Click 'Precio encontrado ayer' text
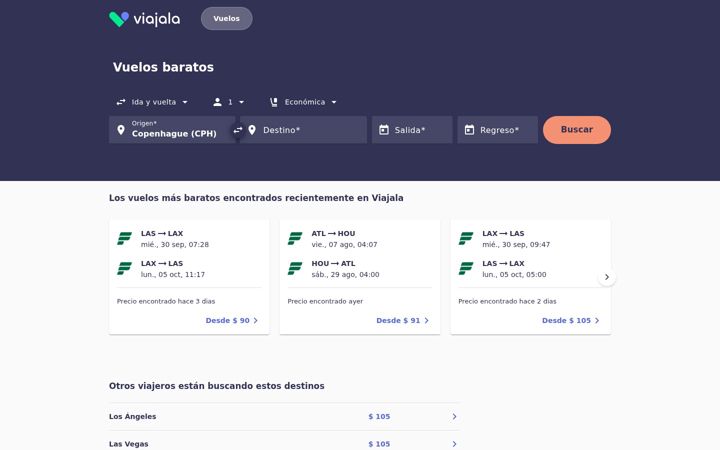The width and height of the screenshot is (720, 450). click(325, 301)
